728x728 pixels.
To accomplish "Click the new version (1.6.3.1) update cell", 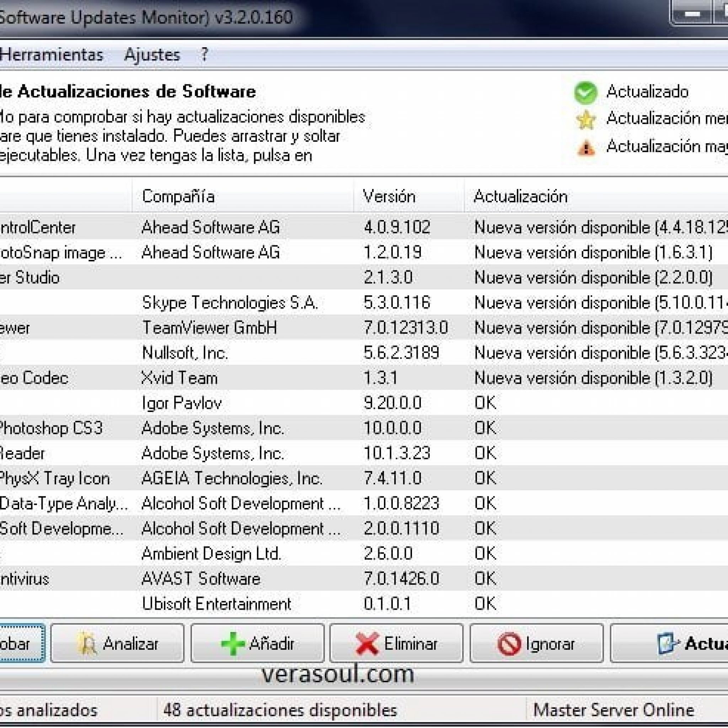I will [594, 252].
